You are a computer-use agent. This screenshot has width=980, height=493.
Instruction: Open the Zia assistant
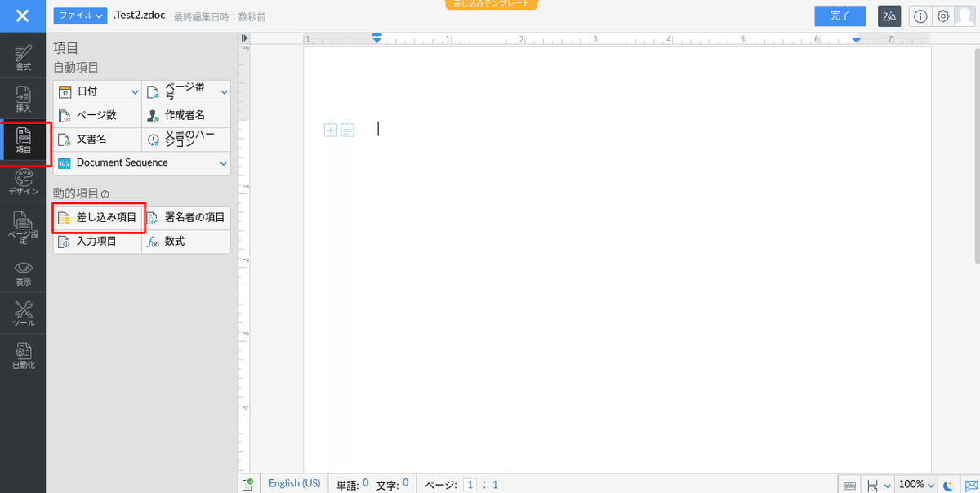[889, 16]
